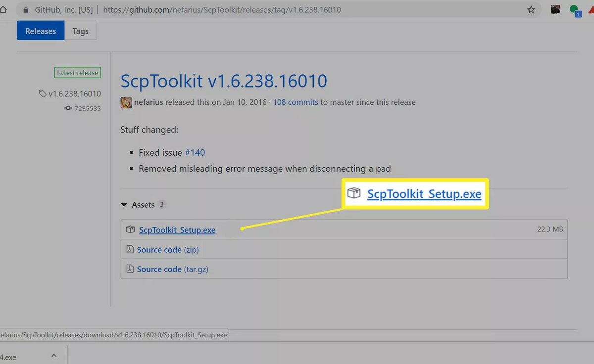Open the download item chevron menu
Viewport: 594px width, 364px height.
point(54,355)
